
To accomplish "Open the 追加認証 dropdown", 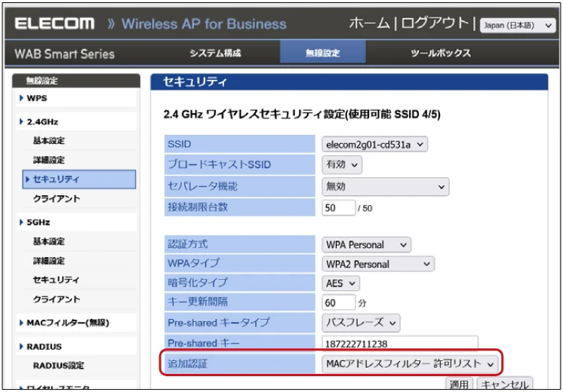I will [x=410, y=364].
